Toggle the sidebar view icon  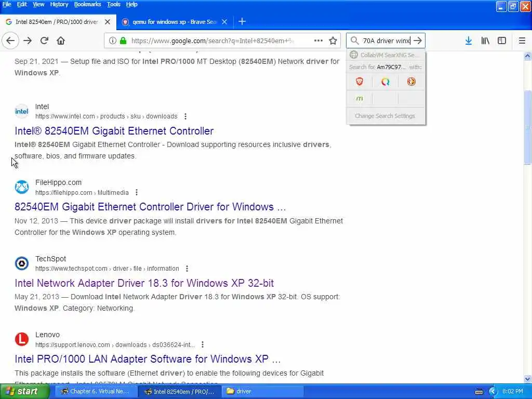(502, 41)
